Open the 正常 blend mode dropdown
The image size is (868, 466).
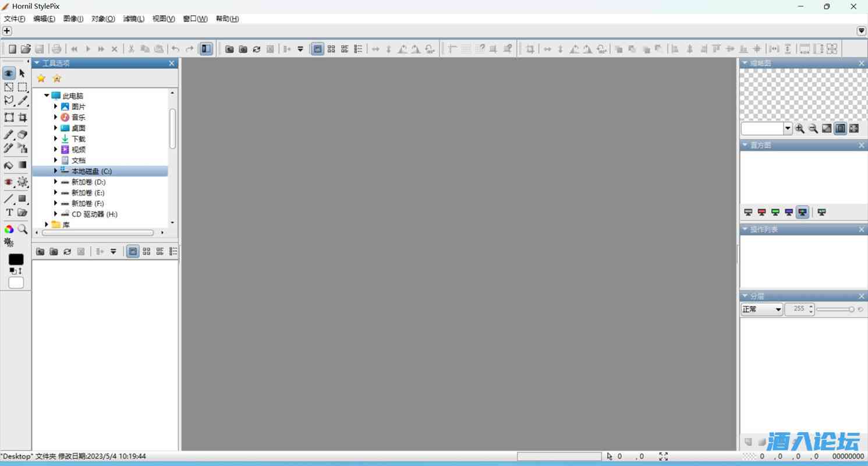(761, 309)
